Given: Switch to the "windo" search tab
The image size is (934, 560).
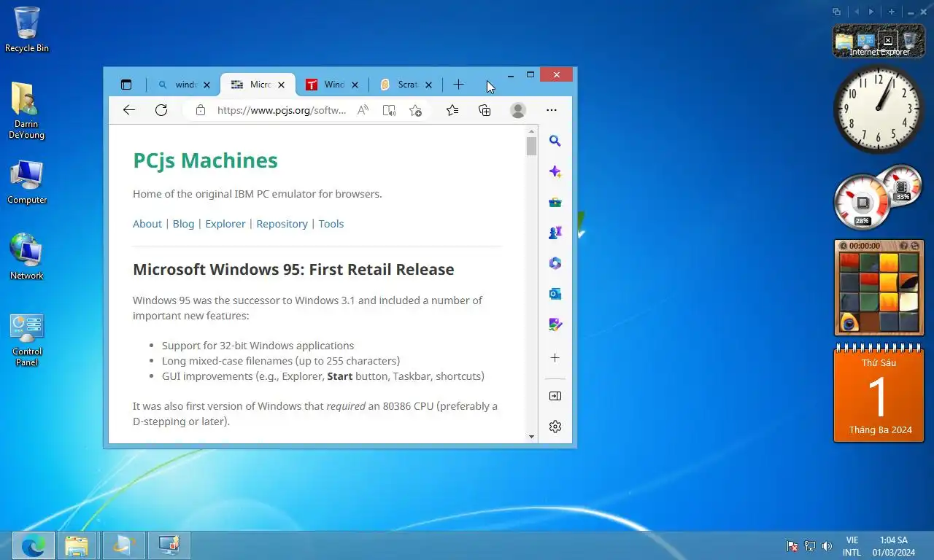Looking at the screenshot, I should [x=182, y=85].
